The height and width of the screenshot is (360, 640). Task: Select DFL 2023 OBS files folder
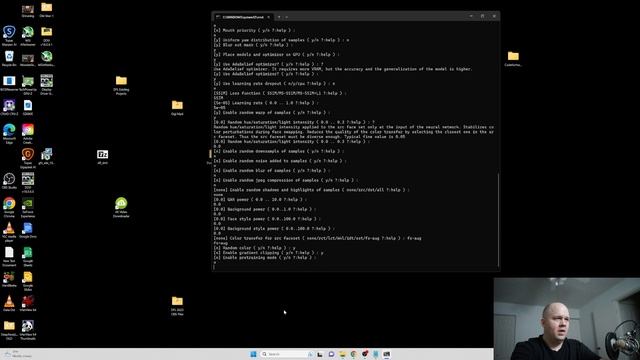click(x=177, y=305)
